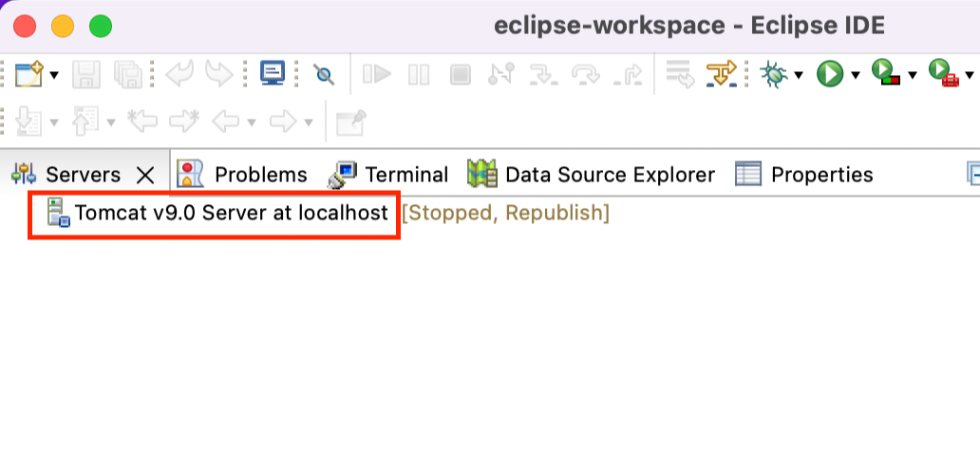Click the Resume debug icon
Image resolution: width=980 pixels, height=452 pixels.
[x=377, y=75]
